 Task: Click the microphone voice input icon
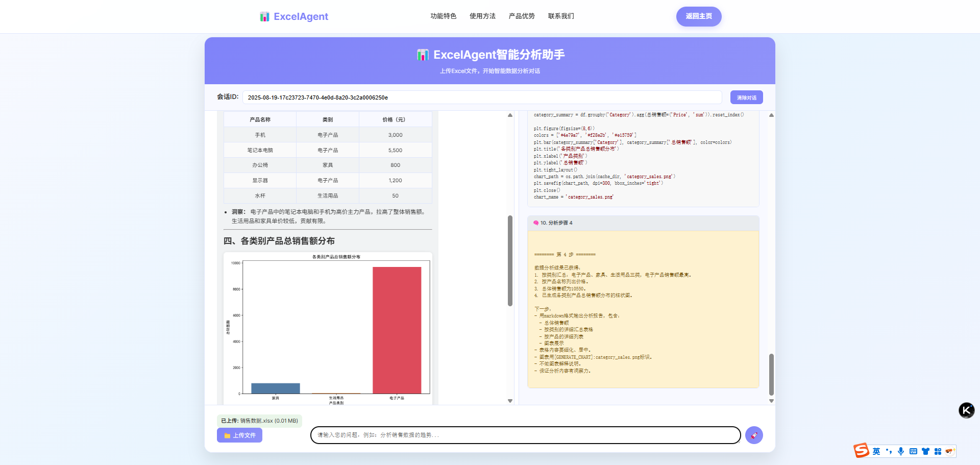coord(901,451)
